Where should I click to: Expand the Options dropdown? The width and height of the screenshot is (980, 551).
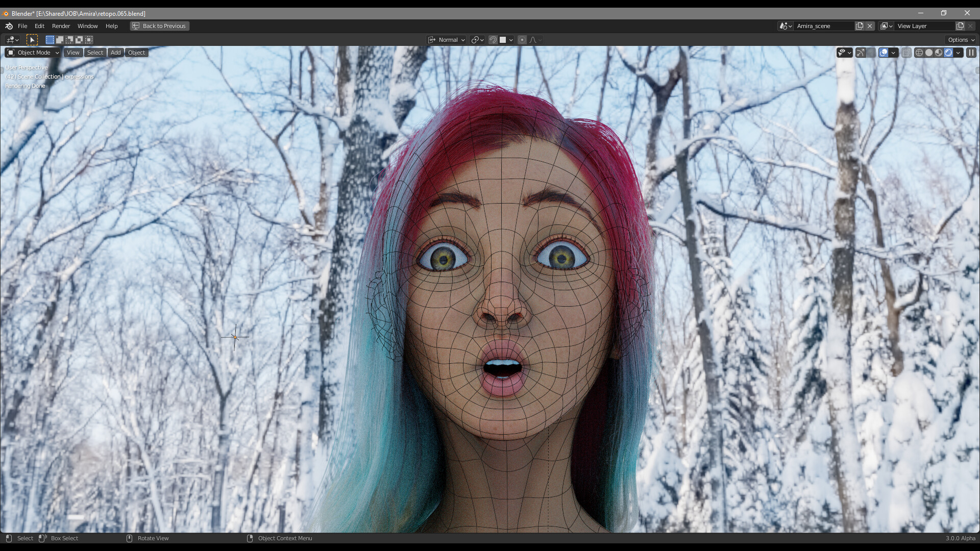pos(961,40)
